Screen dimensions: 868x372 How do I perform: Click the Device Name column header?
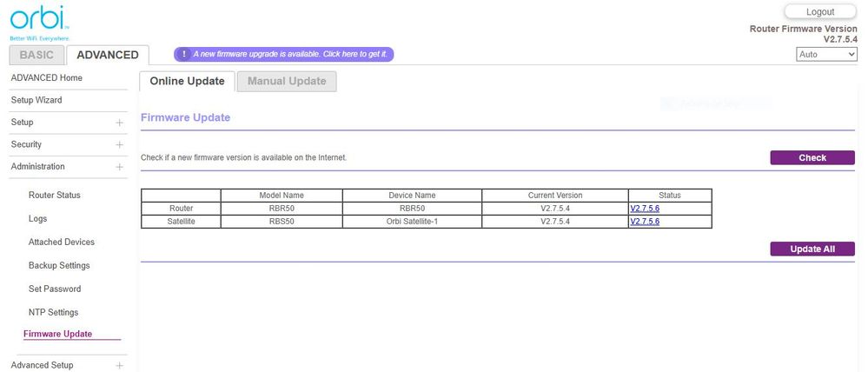pos(413,196)
